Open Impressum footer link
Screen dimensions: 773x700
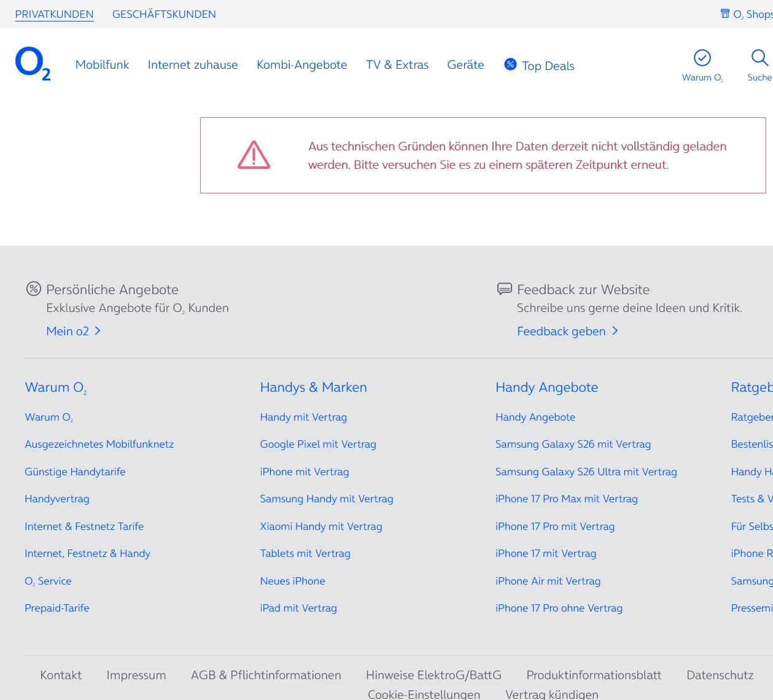(136, 675)
